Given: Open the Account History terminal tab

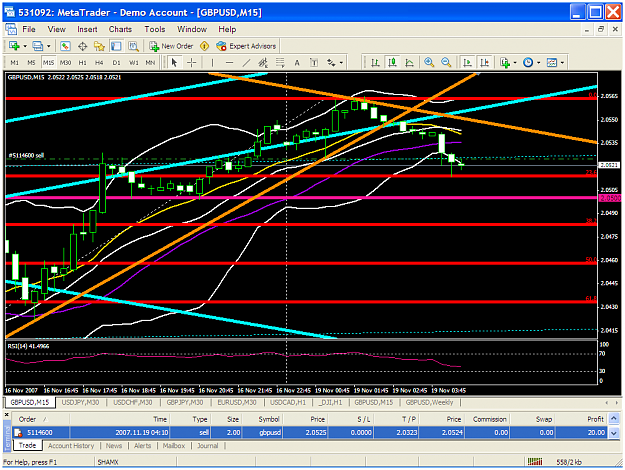Looking at the screenshot, I should [71, 446].
